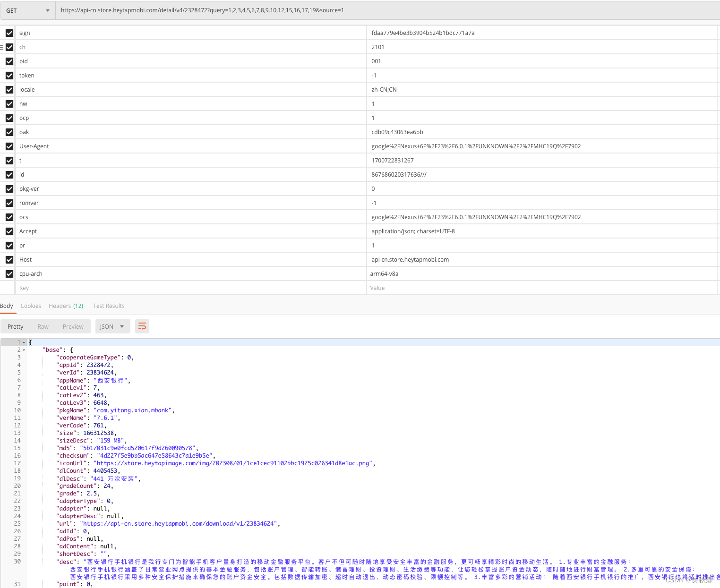Disable the pid header checkbox
The height and width of the screenshot is (588, 720).
click(x=9, y=61)
